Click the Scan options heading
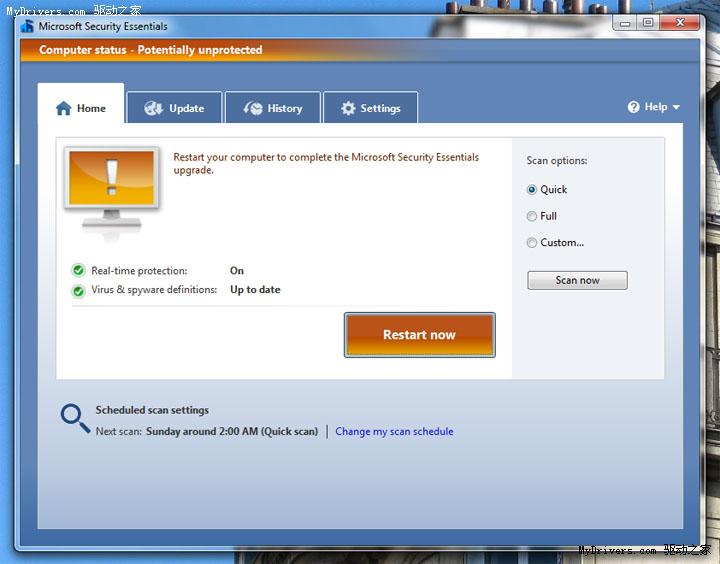Screen dimensions: 720x564 click(x=557, y=161)
